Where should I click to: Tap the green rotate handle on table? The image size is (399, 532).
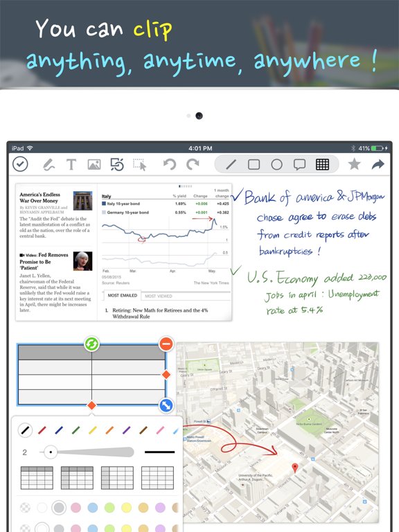91,344
